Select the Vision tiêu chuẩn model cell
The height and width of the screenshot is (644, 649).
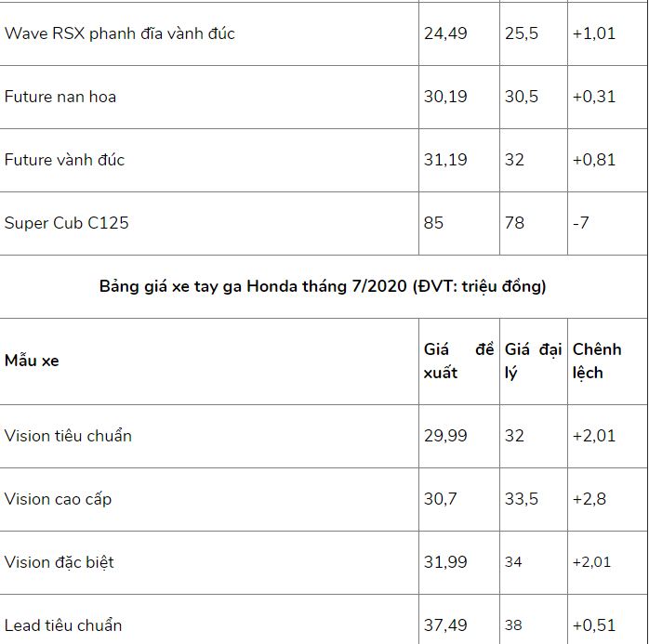[x=68, y=436]
